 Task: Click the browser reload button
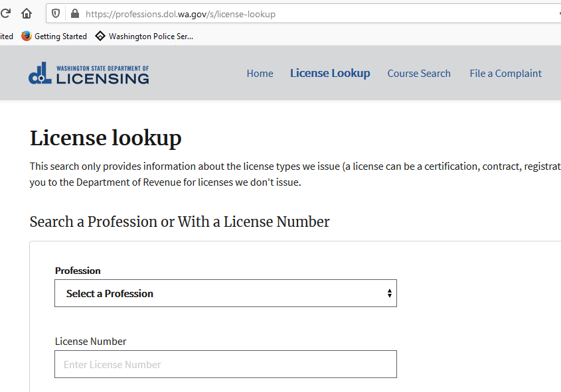pos(5,13)
